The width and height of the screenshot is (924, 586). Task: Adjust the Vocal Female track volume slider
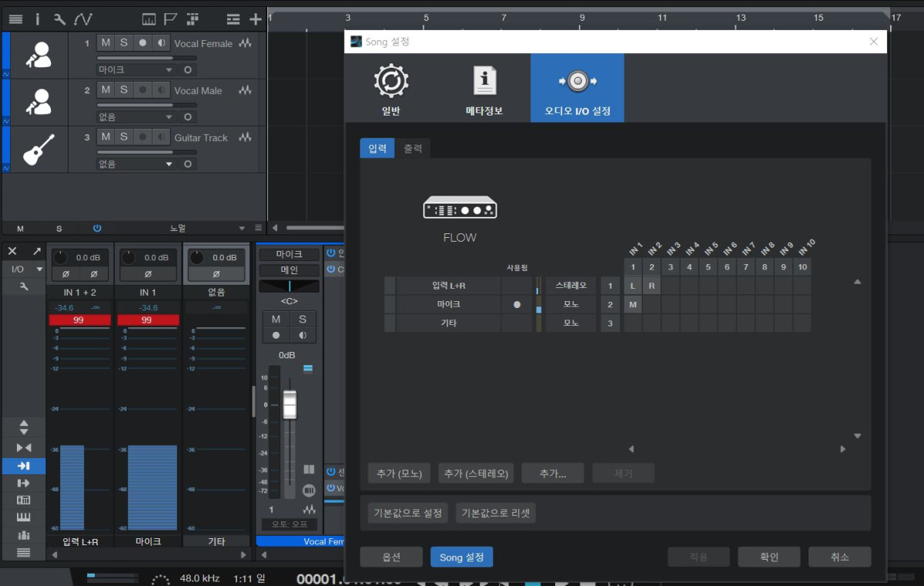point(146,59)
